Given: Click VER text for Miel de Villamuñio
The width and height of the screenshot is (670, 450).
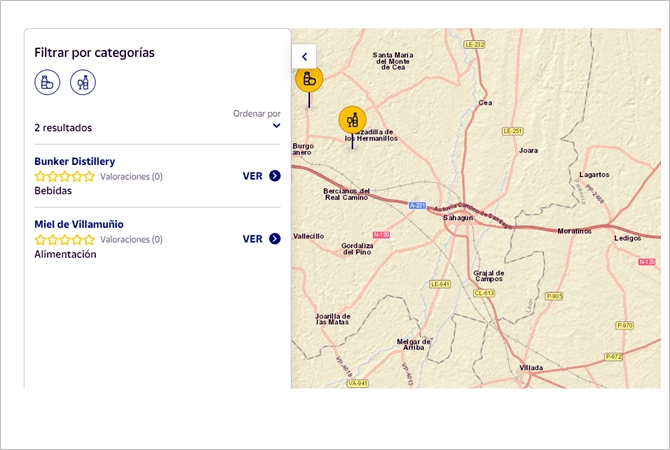Looking at the screenshot, I should click(253, 239).
